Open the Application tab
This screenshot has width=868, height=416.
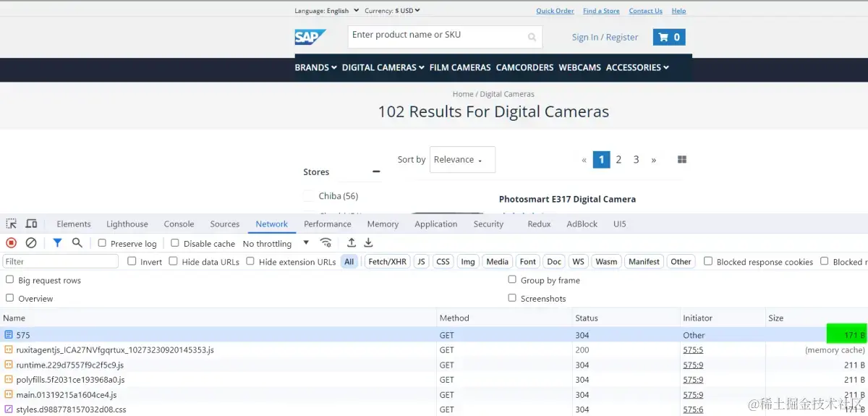(x=436, y=224)
